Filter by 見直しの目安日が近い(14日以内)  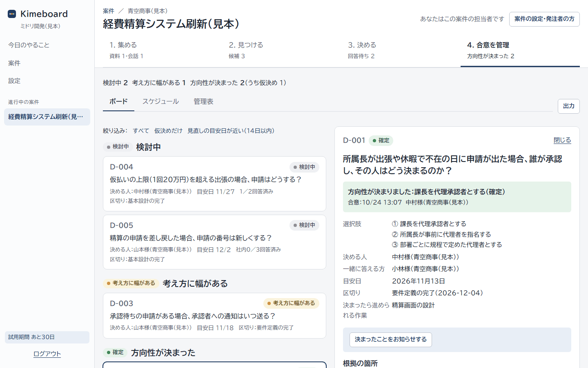click(x=231, y=131)
